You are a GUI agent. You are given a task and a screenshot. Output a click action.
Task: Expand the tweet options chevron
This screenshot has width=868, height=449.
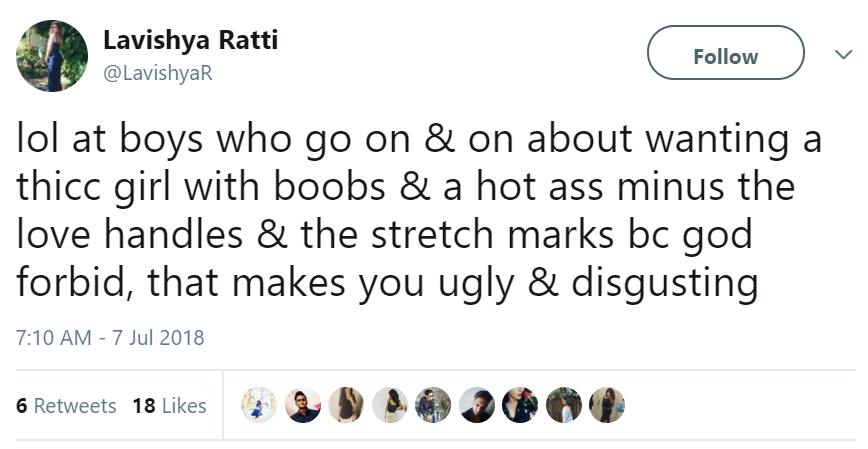pos(842,55)
